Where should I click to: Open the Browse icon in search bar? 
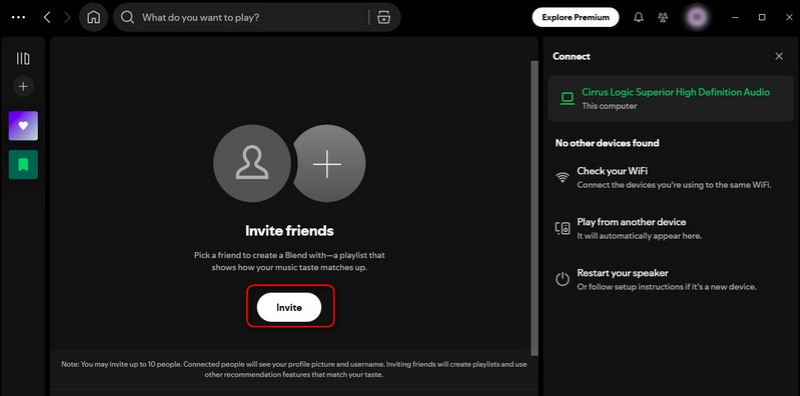click(384, 17)
